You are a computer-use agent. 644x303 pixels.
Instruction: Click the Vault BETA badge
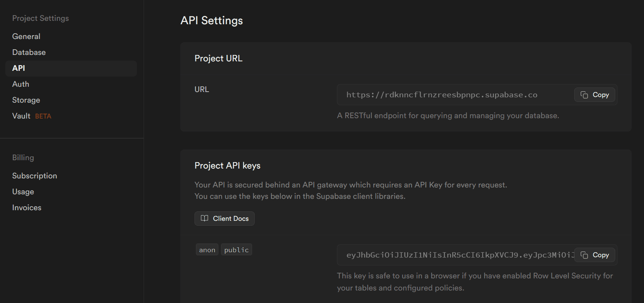click(x=43, y=116)
